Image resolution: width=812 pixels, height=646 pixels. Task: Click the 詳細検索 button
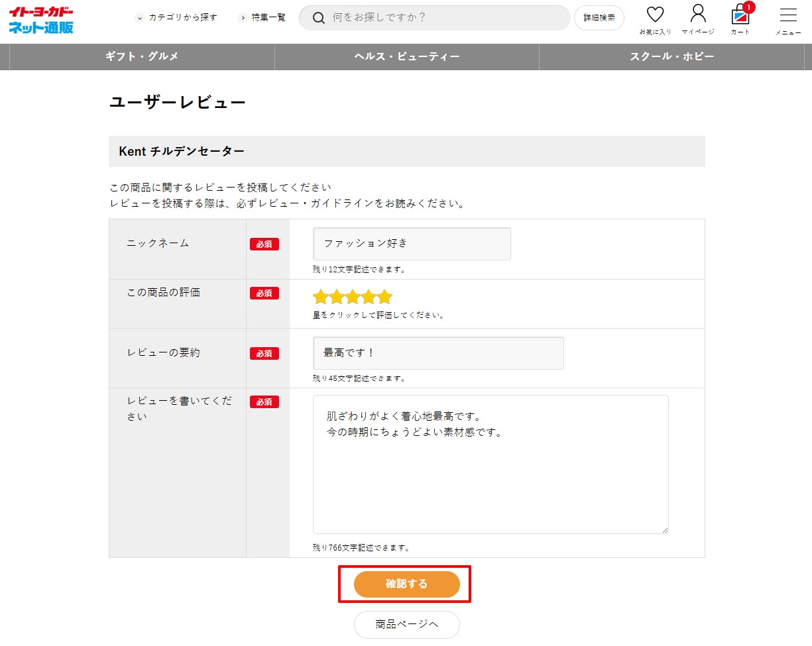pyautogui.click(x=599, y=18)
